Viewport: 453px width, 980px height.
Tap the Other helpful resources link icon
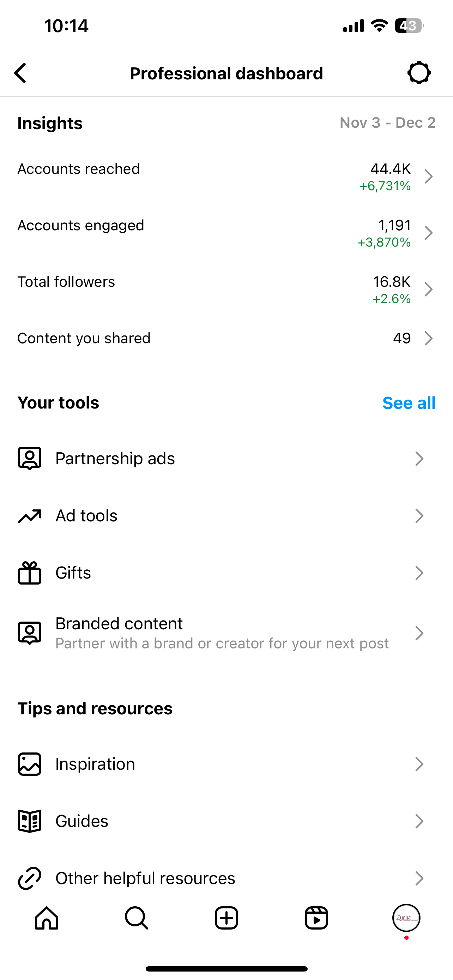[x=30, y=878]
